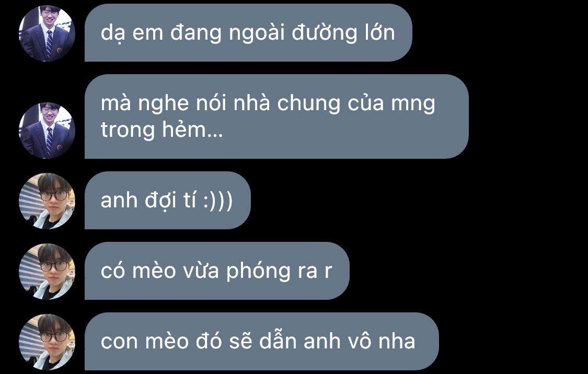The width and height of the screenshot is (588, 374).
Task: Select the avatar next to 'con mèo đó sẽ dẫn anh vô nha'
Action: coord(47,342)
